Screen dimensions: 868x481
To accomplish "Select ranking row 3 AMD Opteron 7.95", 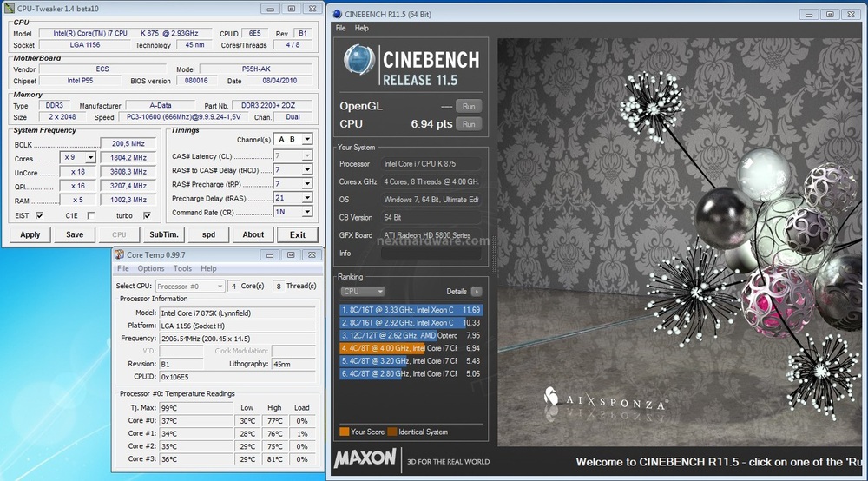I will [x=411, y=335].
